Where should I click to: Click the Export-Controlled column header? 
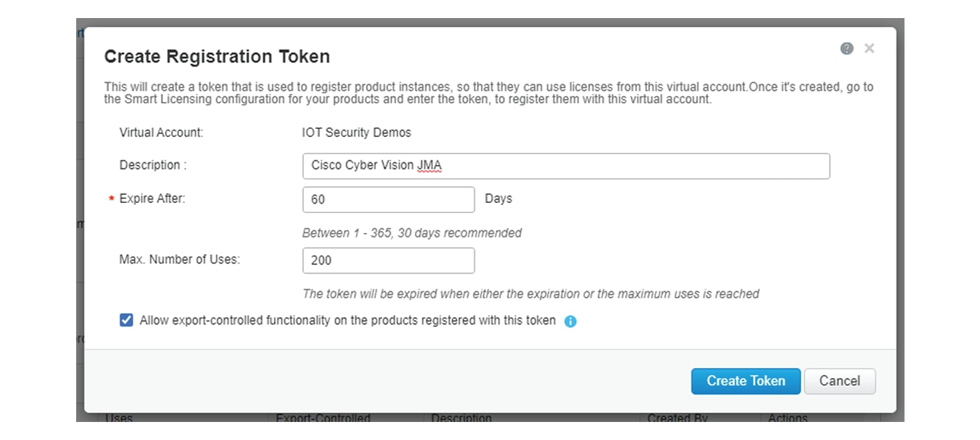point(323,418)
